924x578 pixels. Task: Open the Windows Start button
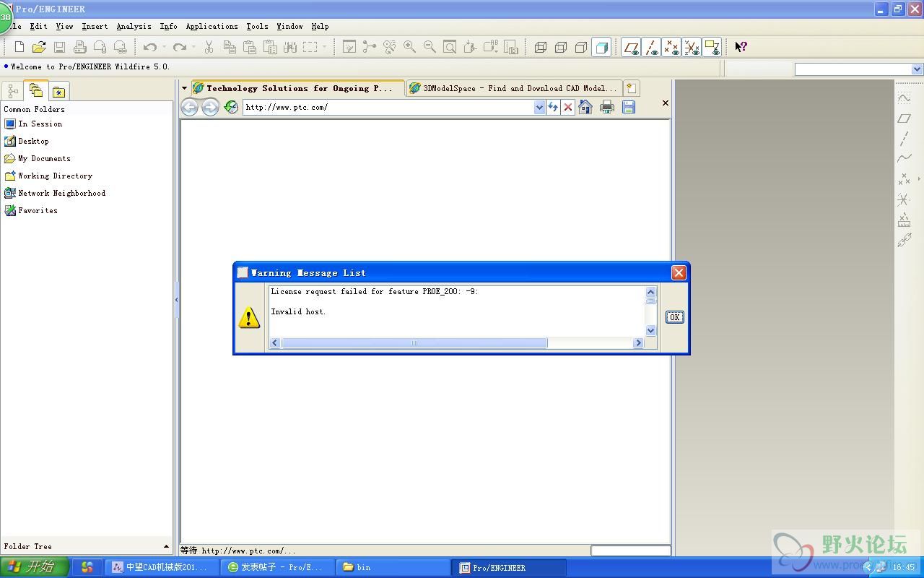coord(35,567)
